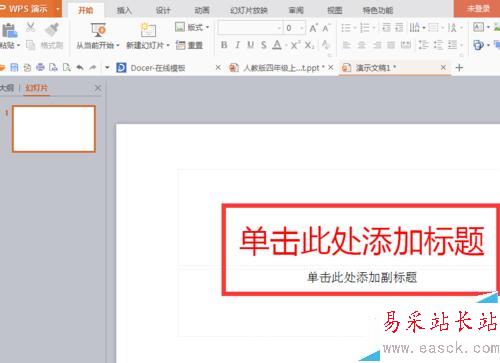Screen dimensions: 500x363
Task: Open the 视图 ribbon tab
Action: coord(335,10)
